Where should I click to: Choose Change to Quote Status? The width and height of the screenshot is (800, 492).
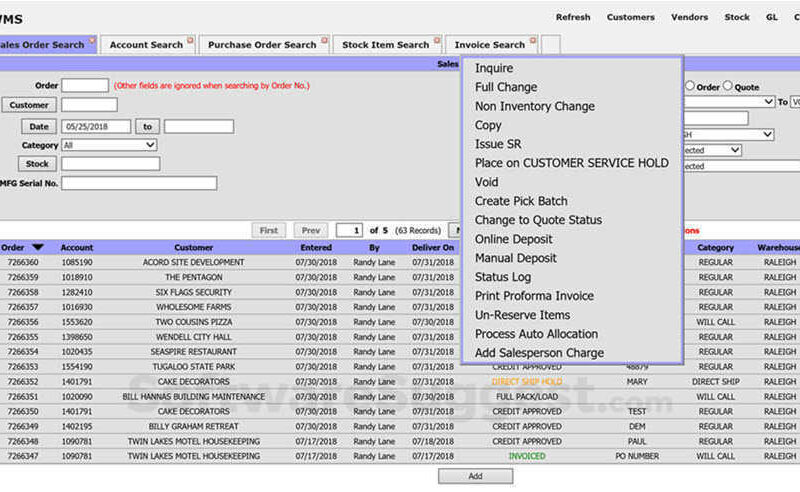point(538,220)
